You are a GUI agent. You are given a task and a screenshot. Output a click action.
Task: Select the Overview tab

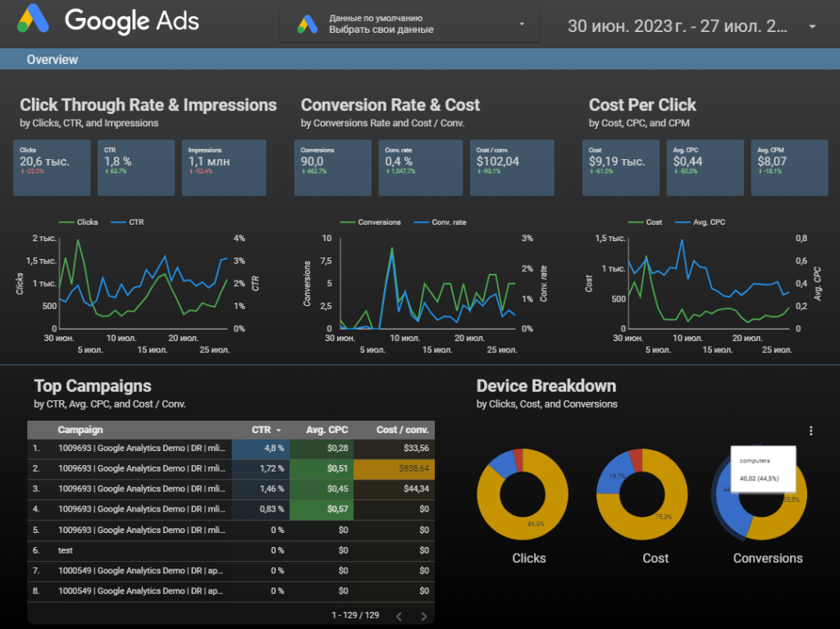tap(52, 60)
